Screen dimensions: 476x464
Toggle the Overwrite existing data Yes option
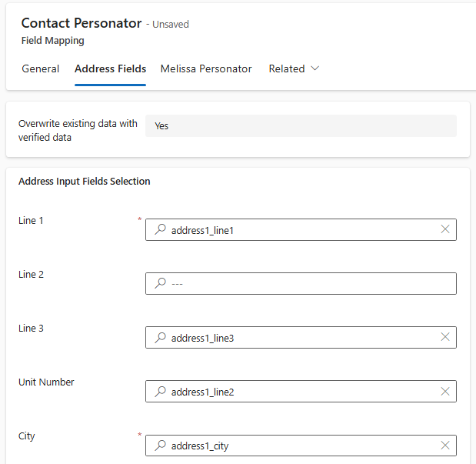click(x=300, y=125)
